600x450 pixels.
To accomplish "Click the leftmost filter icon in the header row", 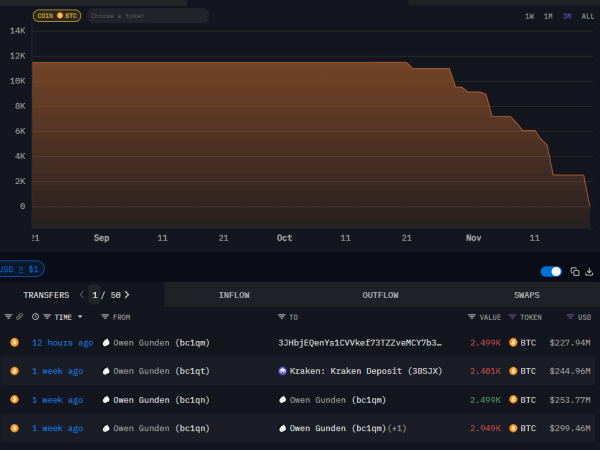I will tap(8, 316).
